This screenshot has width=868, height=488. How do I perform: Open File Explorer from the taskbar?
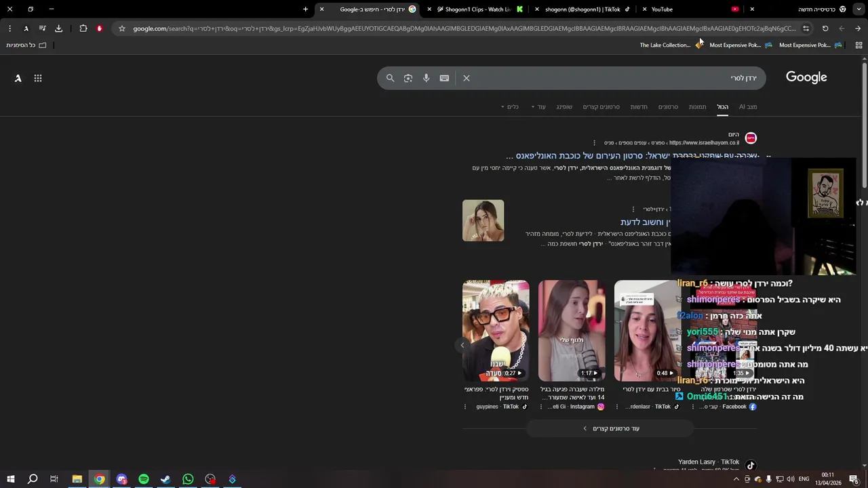point(77,479)
